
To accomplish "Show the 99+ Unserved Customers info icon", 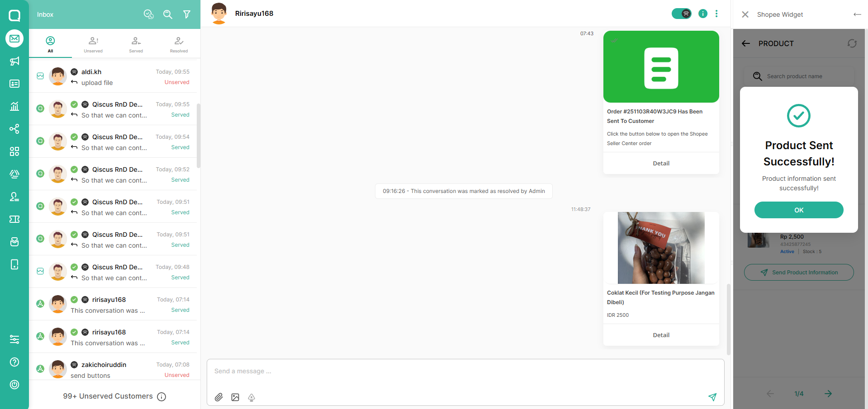I will tap(161, 397).
